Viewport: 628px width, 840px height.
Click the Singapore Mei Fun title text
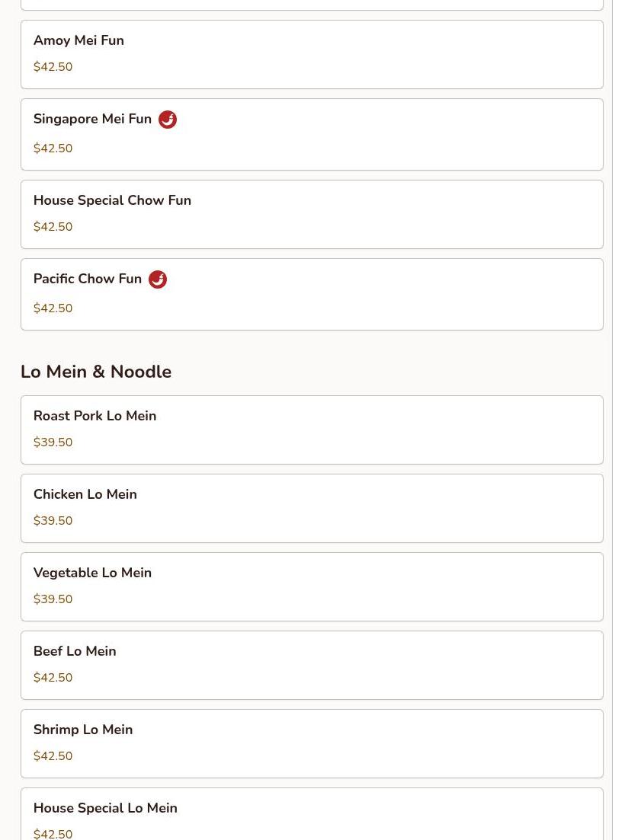[x=92, y=119]
